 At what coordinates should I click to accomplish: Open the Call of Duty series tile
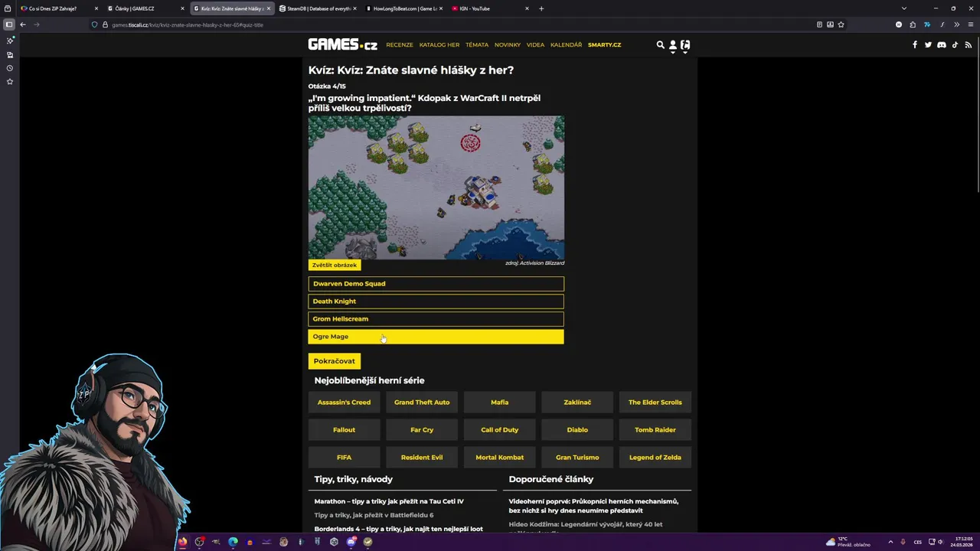[499, 430]
